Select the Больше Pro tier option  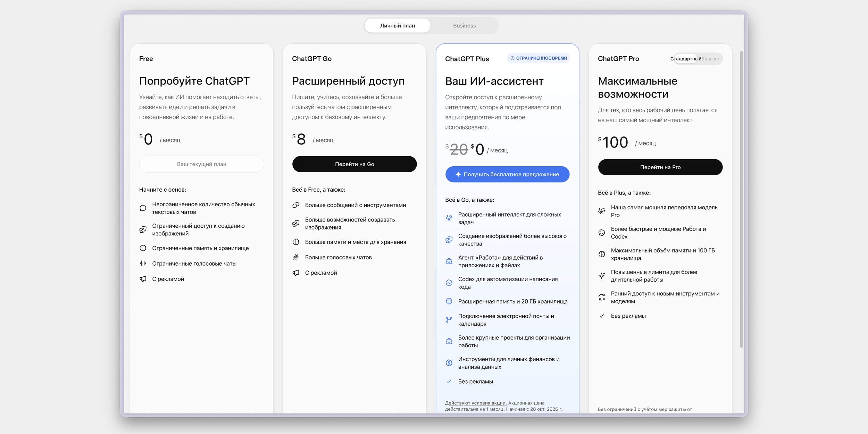pyautogui.click(x=710, y=59)
